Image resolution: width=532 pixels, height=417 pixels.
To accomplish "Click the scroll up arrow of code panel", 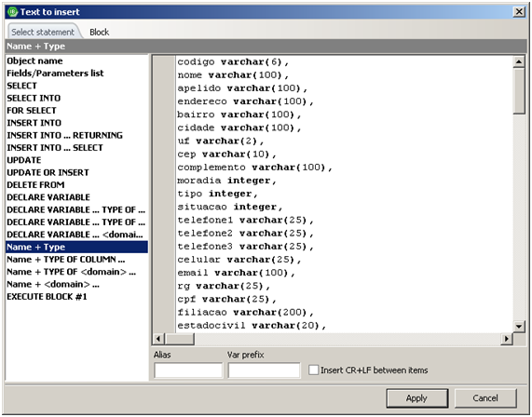I will pos(518,61).
